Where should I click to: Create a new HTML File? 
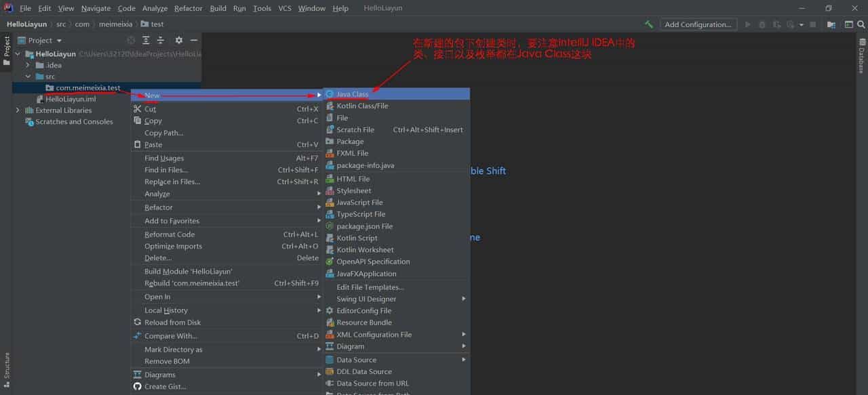pos(353,178)
